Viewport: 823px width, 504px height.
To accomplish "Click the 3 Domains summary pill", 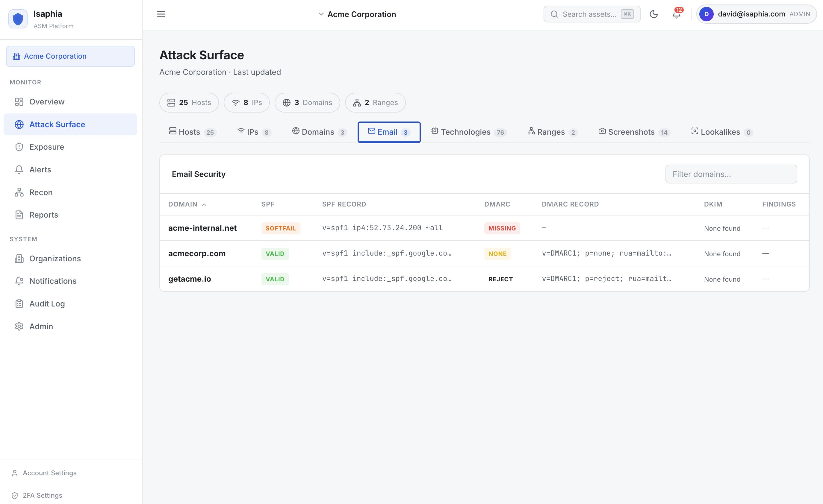I will click(307, 102).
